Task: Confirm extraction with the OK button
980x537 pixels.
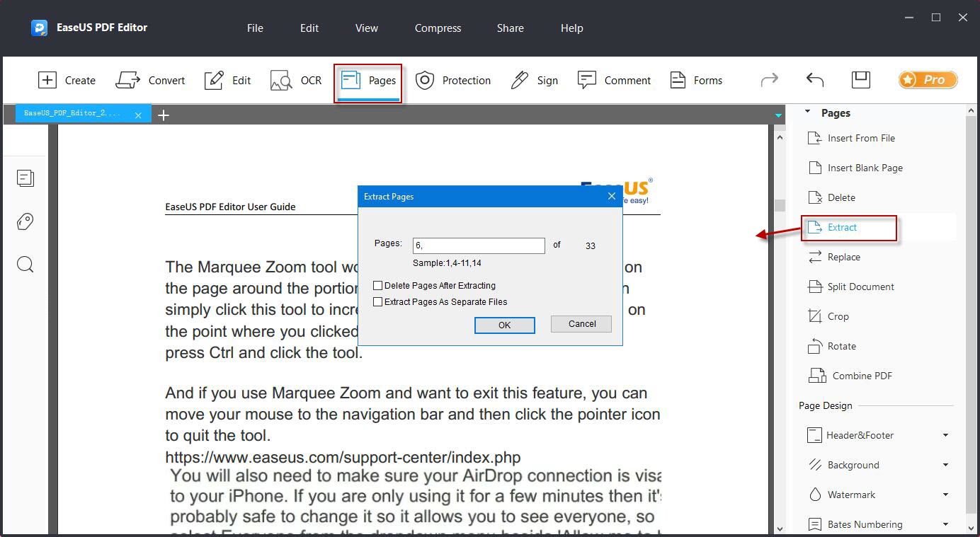Action: point(504,325)
